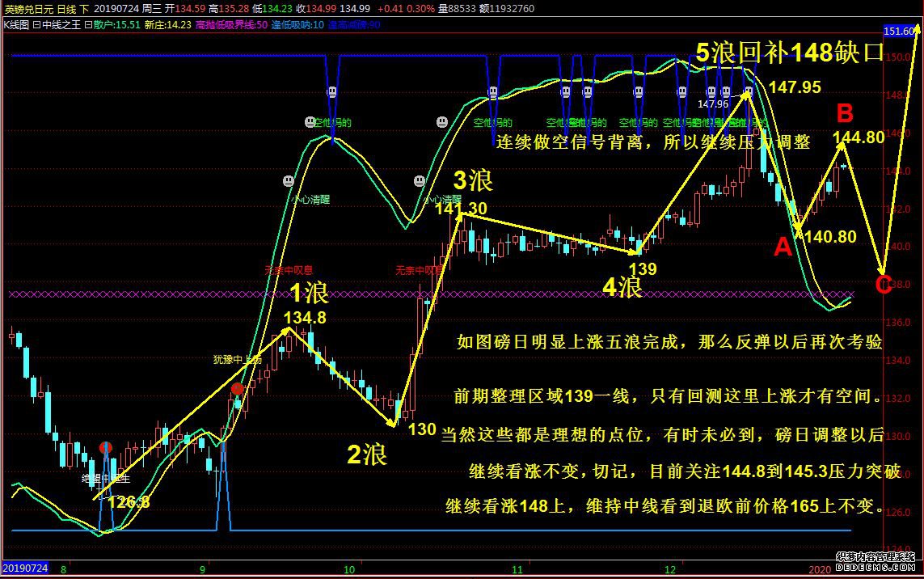Image resolution: width=924 pixels, height=579 pixels.
Task: Click the 2020 year marker on time axis
Action: pos(819,569)
